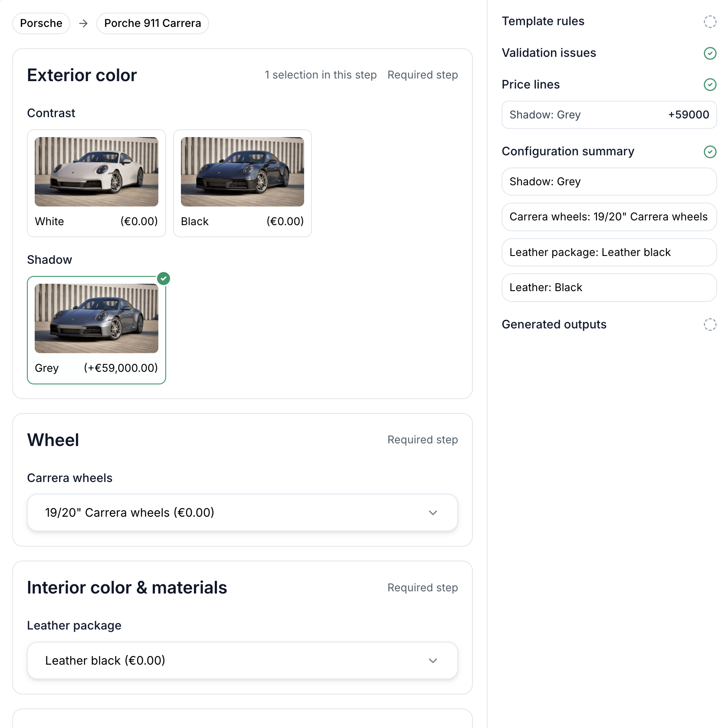Open the Porsche breadcrumb

pos(41,23)
